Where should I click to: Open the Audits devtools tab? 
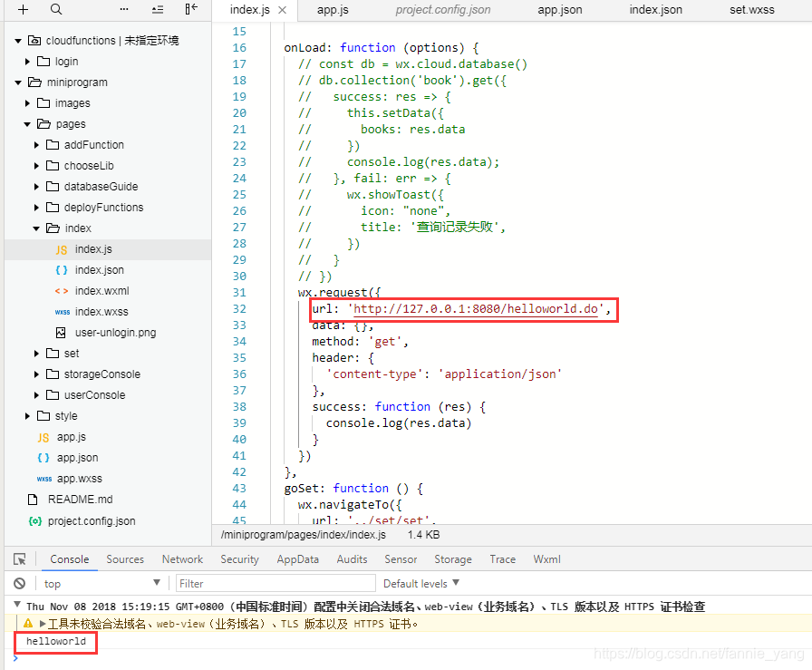352,559
